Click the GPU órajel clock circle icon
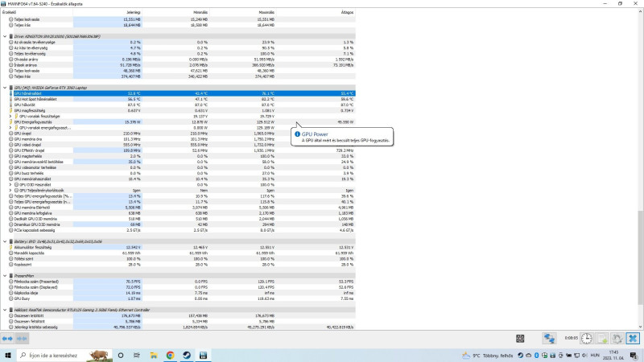The width and height of the screenshot is (644, 362). point(11,134)
